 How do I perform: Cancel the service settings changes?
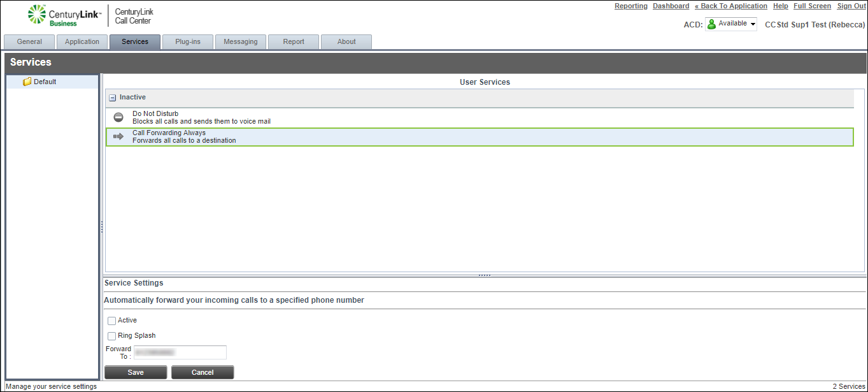[203, 372]
